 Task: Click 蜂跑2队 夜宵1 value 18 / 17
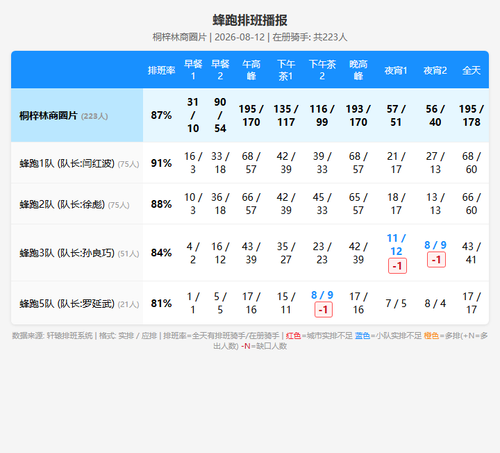coord(396,204)
